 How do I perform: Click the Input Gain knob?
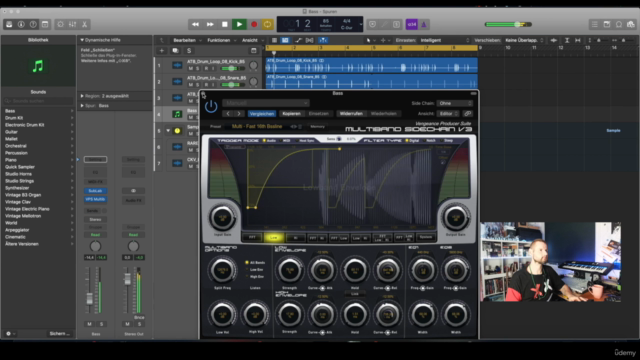(x=222, y=218)
